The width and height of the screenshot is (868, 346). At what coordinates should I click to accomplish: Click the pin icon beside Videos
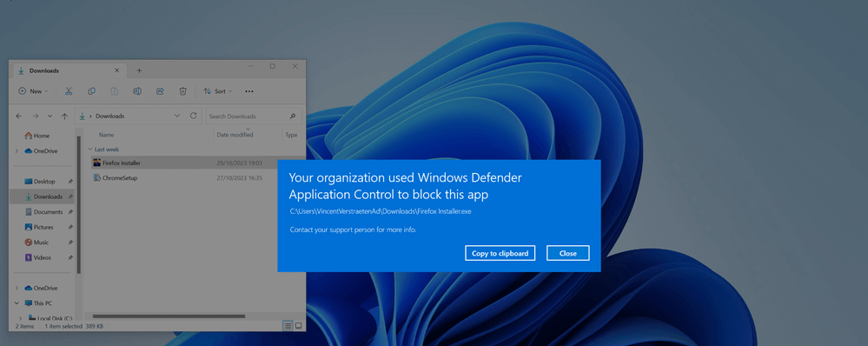pyautogui.click(x=70, y=257)
